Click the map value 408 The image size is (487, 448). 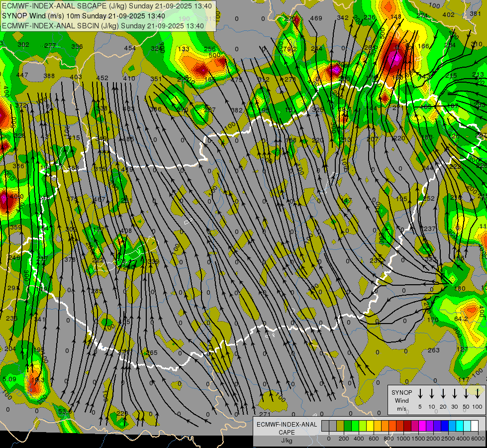[126, 230]
